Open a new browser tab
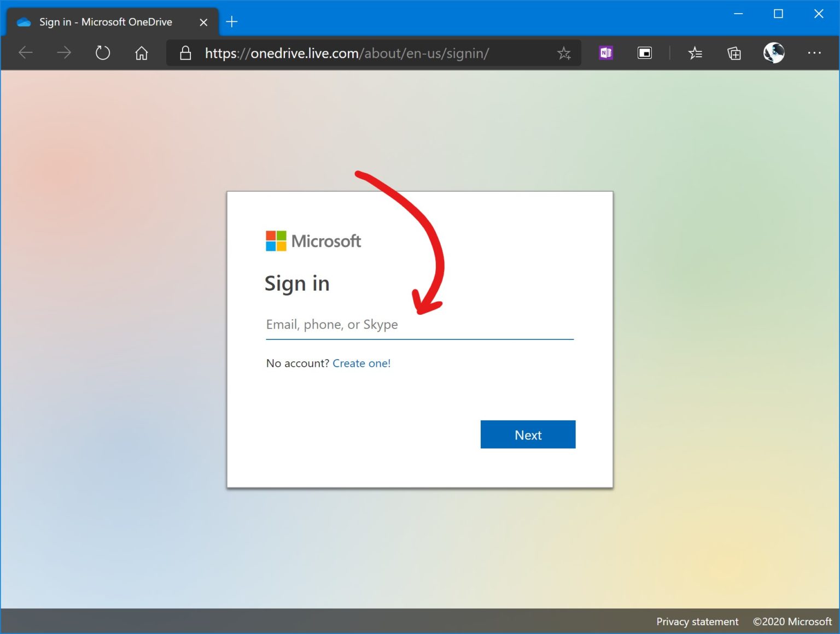 (x=231, y=22)
